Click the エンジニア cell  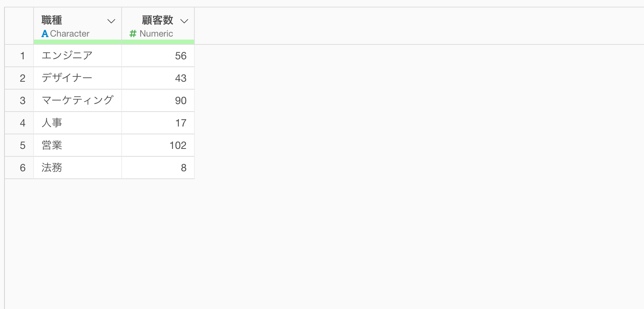pyautogui.click(x=78, y=56)
